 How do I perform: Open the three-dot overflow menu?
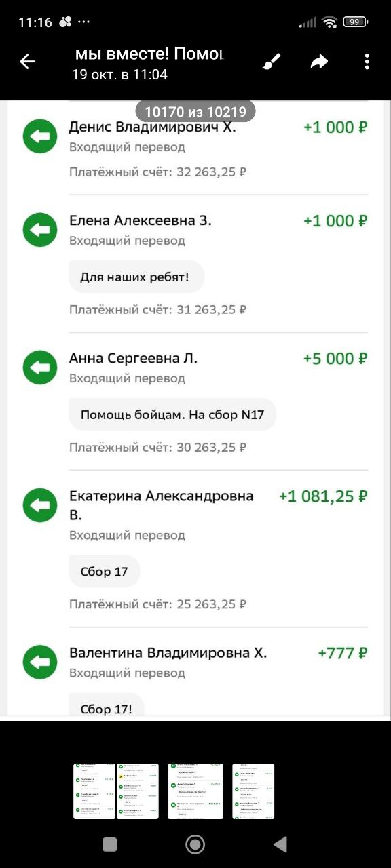367,62
